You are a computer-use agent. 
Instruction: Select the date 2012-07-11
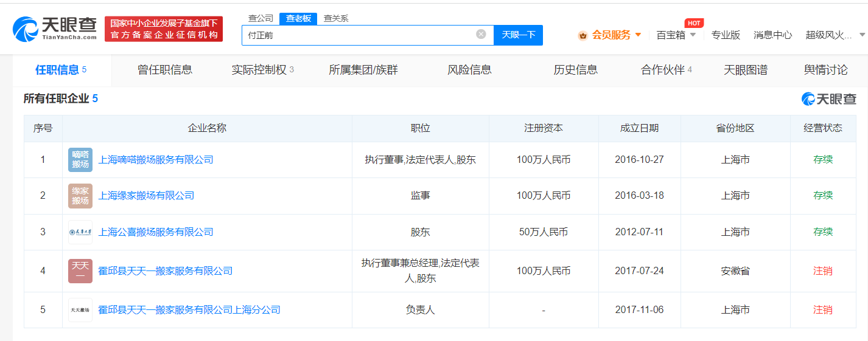click(639, 232)
